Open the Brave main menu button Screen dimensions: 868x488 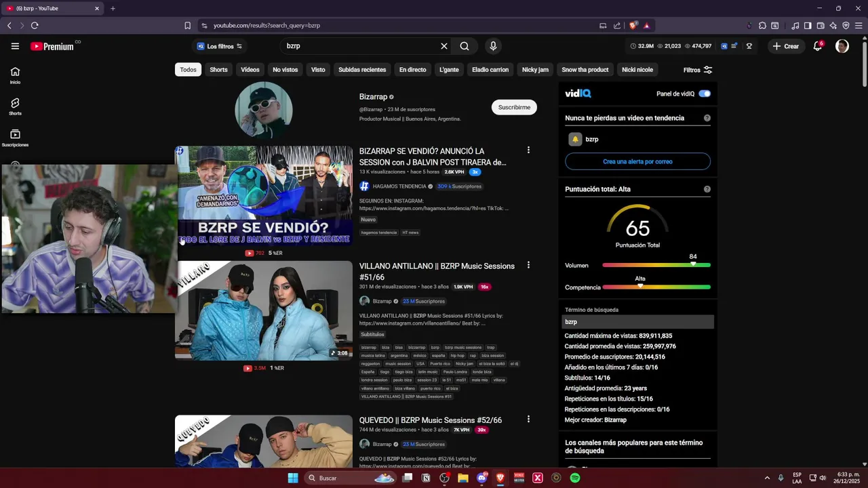pyautogui.click(x=859, y=26)
